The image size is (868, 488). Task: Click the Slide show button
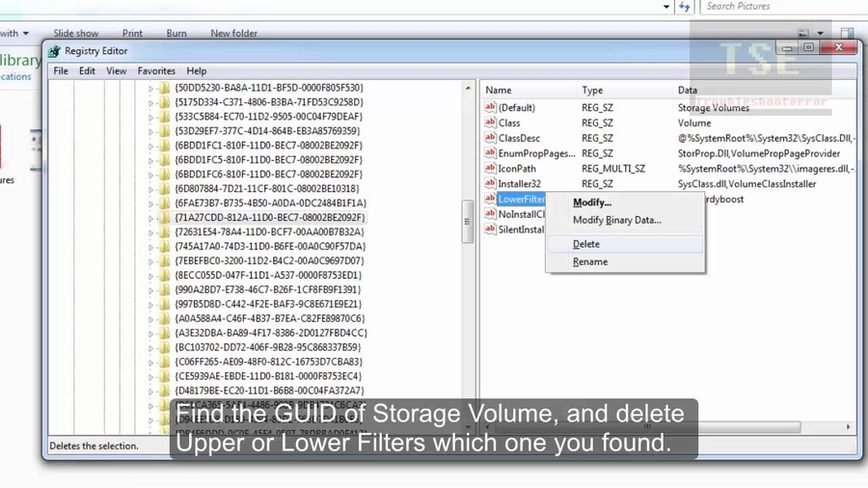click(75, 33)
